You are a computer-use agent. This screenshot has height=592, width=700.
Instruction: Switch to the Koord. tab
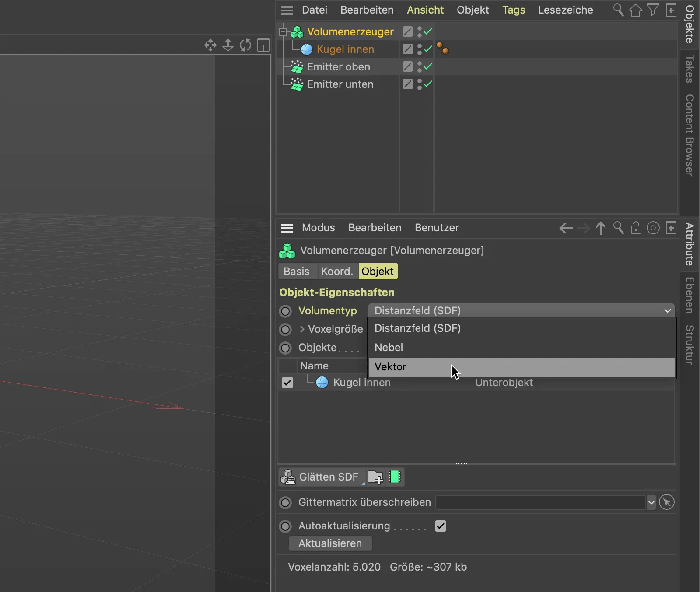[x=337, y=272]
